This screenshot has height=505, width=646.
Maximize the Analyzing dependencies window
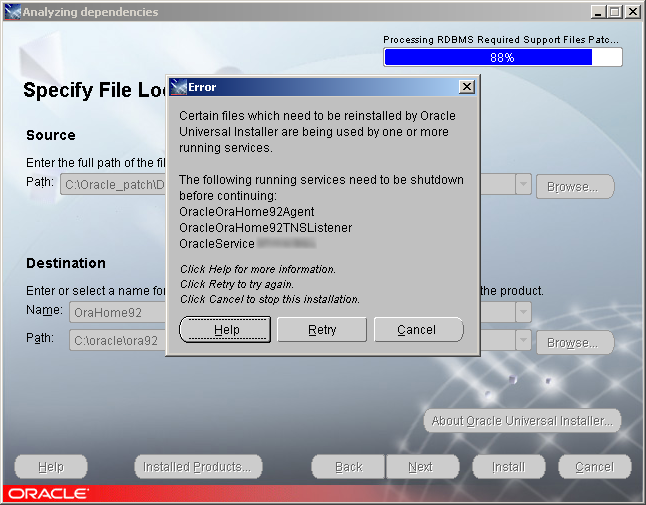614,12
